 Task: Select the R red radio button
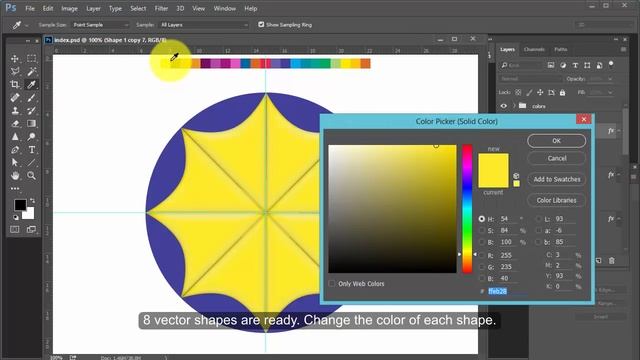point(482,256)
